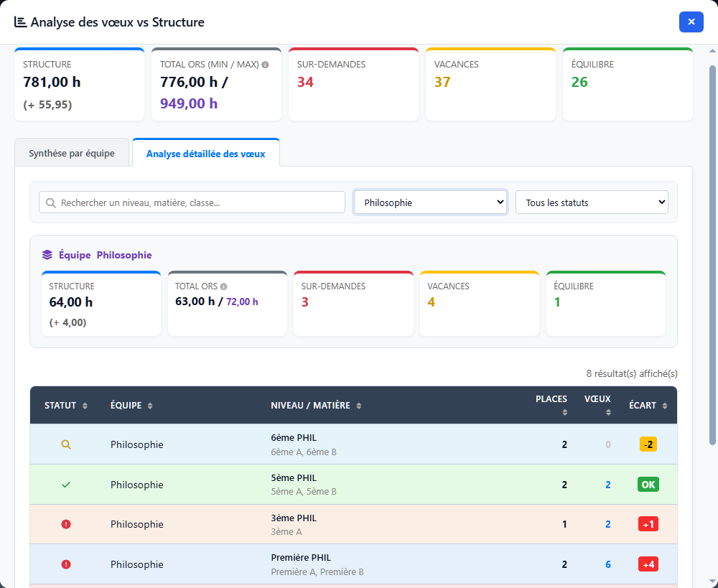Click the global Sur-demandes 34 card

(x=353, y=84)
